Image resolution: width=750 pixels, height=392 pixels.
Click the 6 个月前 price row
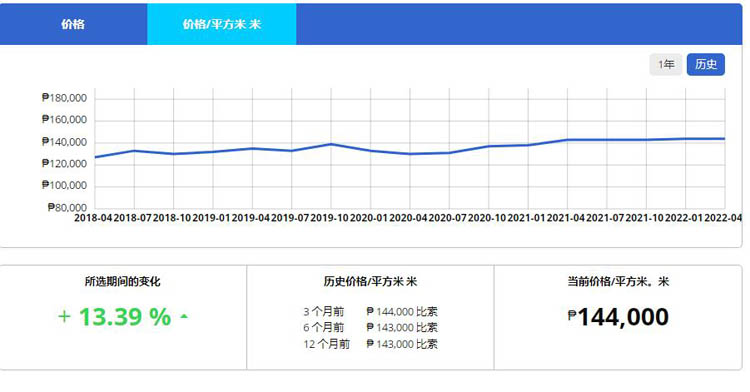(x=370, y=327)
